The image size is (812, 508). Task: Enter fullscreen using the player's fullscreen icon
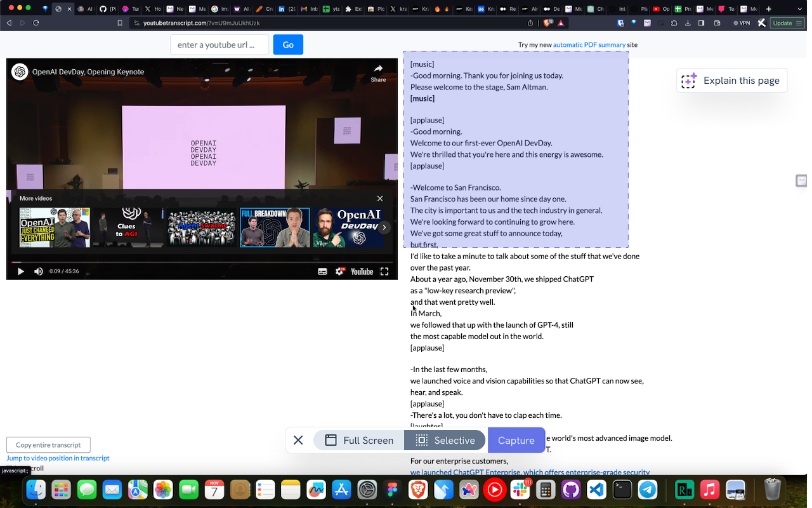384,271
